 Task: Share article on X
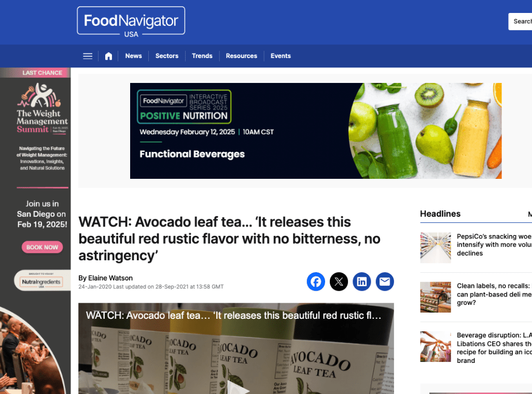(339, 282)
